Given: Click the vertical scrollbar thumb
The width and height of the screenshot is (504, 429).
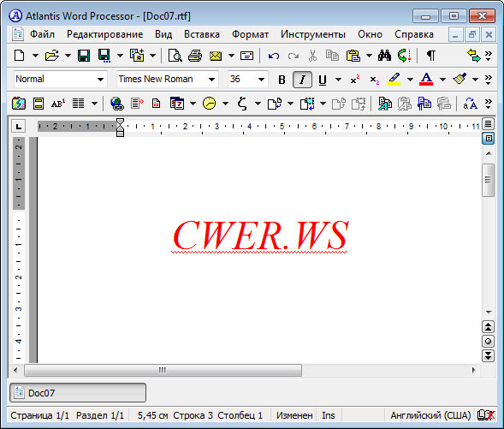Looking at the screenshot, I should pyautogui.click(x=488, y=180).
